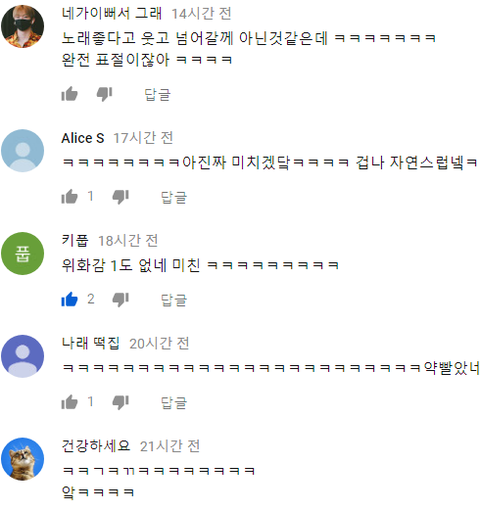The height and width of the screenshot is (510, 480).
Task: Dislike 키픔's comment
Action: coord(121,300)
